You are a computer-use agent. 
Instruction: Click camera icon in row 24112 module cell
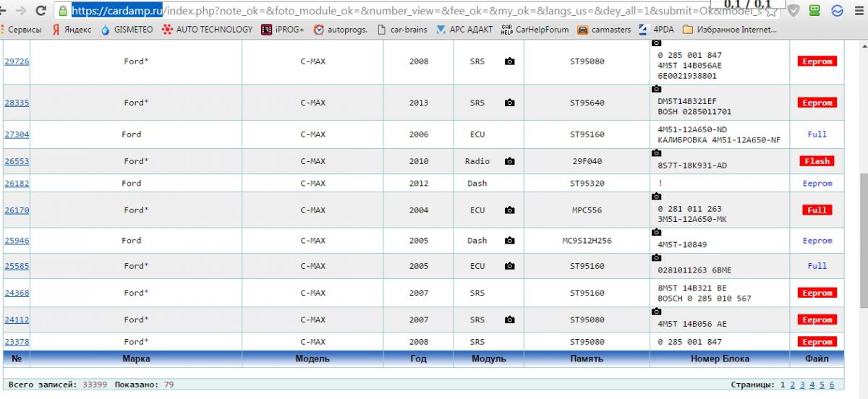pos(510,319)
